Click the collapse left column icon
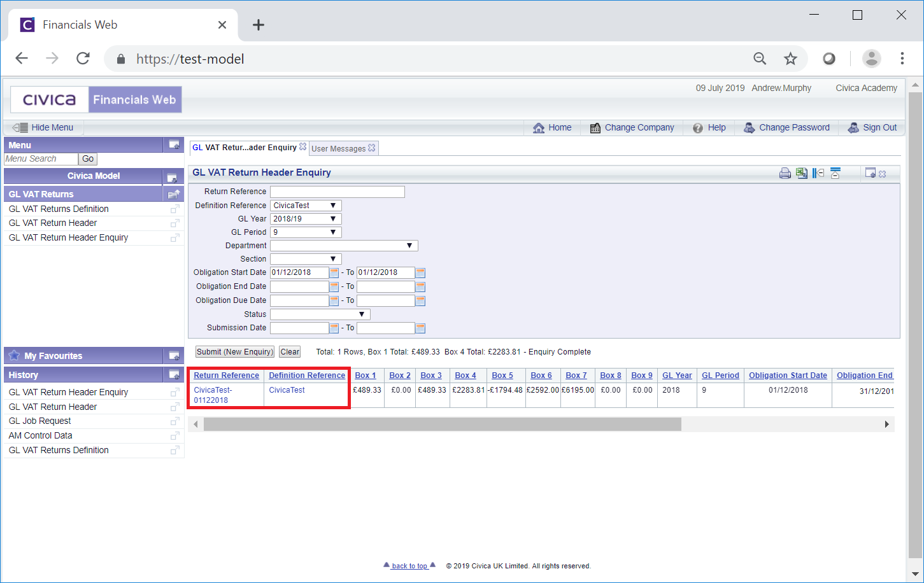 point(818,173)
